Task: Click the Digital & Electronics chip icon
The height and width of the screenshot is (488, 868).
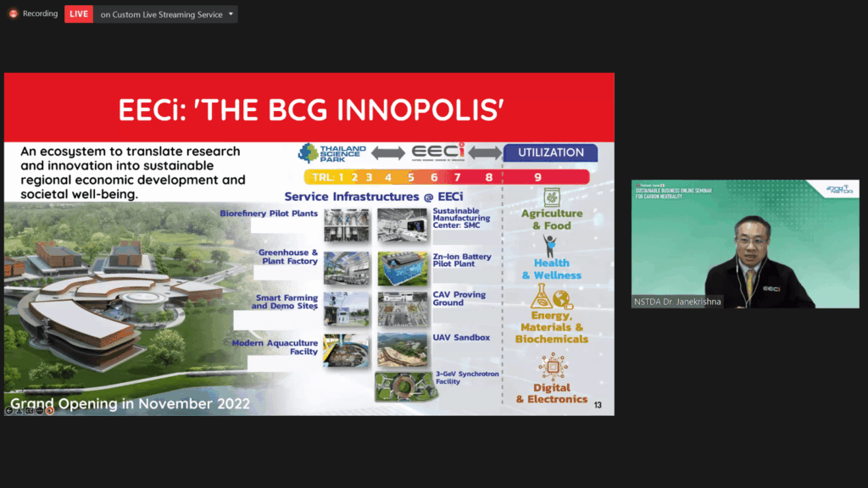Action: [x=550, y=367]
